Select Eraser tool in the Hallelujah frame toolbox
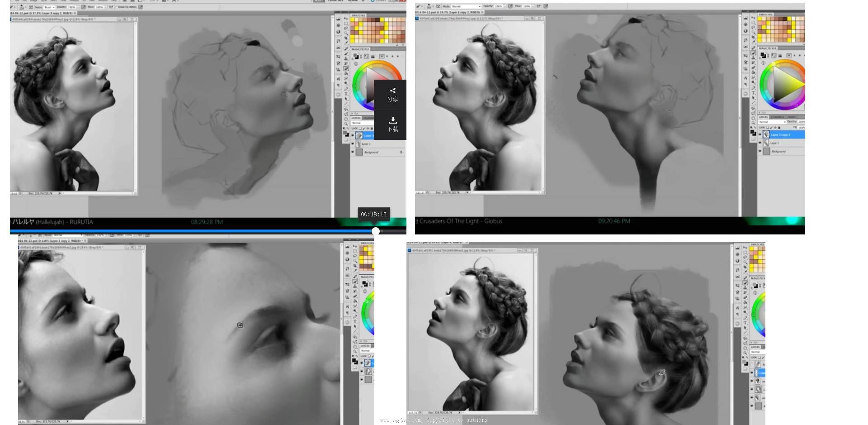868x425 pixels. (346, 68)
